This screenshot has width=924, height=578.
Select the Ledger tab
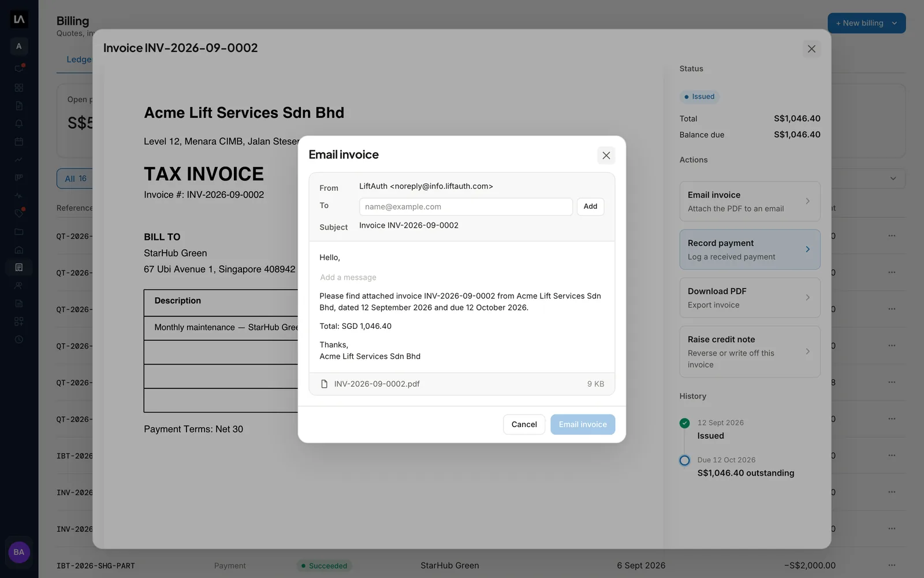(x=79, y=60)
